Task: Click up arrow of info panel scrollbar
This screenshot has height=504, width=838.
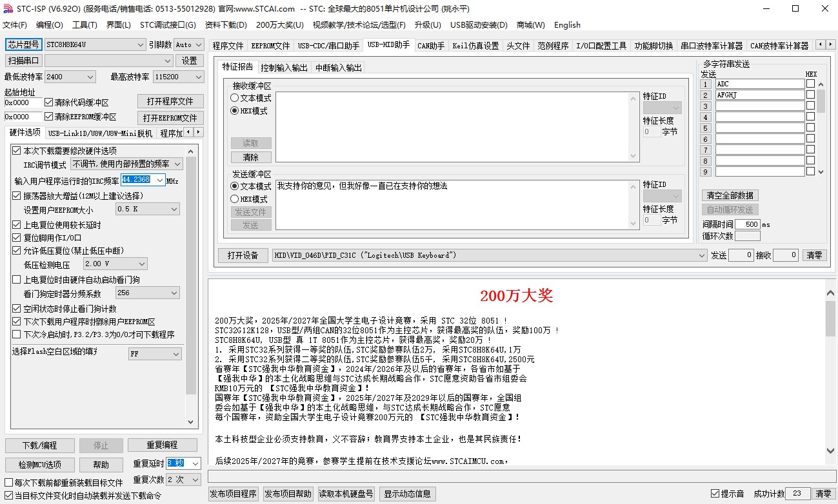Action: point(831,293)
